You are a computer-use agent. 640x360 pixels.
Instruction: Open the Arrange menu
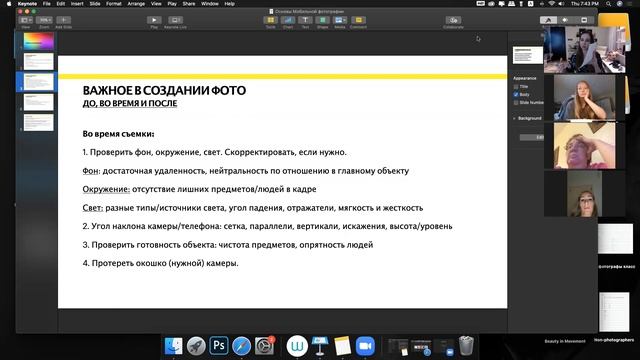coord(136,4)
